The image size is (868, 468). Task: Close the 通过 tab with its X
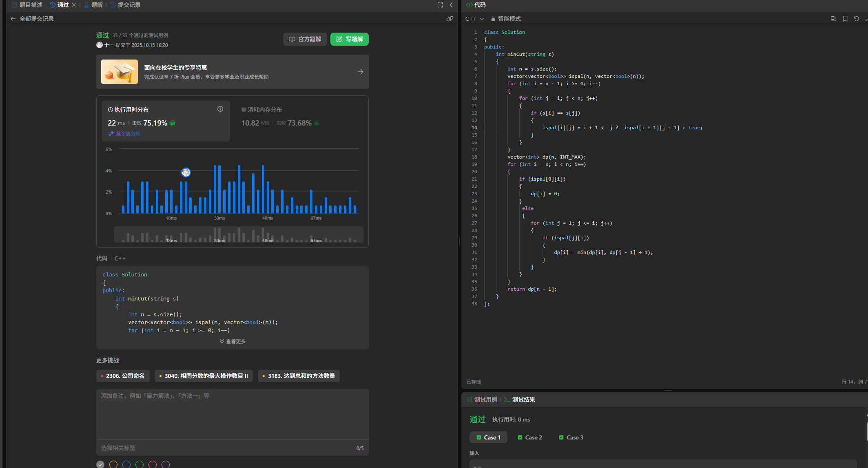[x=74, y=5]
